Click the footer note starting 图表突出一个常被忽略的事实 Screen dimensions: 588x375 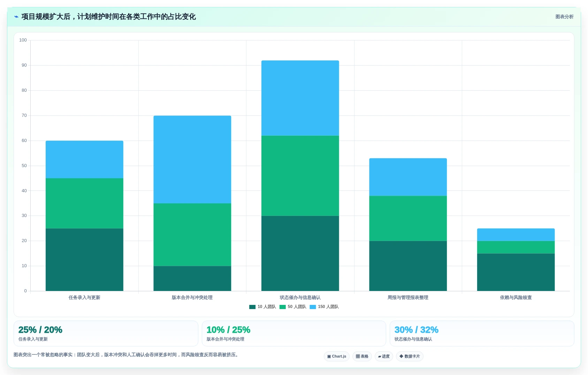point(127,355)
